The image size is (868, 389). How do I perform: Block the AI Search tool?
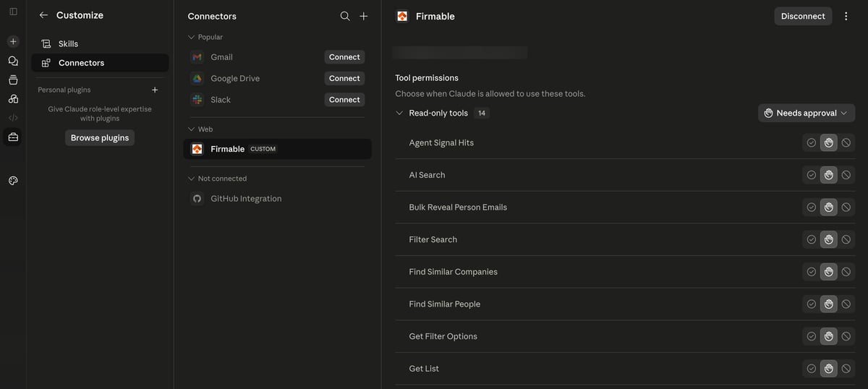pos(846,175)
